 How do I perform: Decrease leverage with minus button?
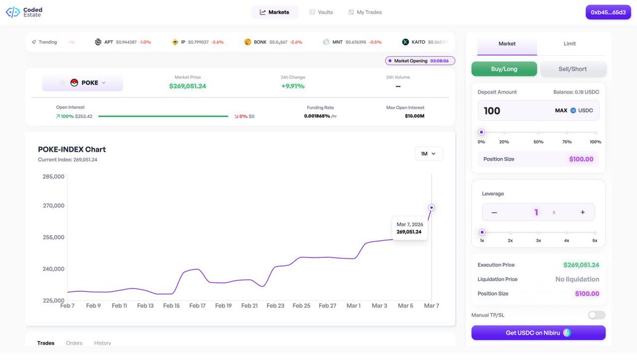click(x=494, y=212)
